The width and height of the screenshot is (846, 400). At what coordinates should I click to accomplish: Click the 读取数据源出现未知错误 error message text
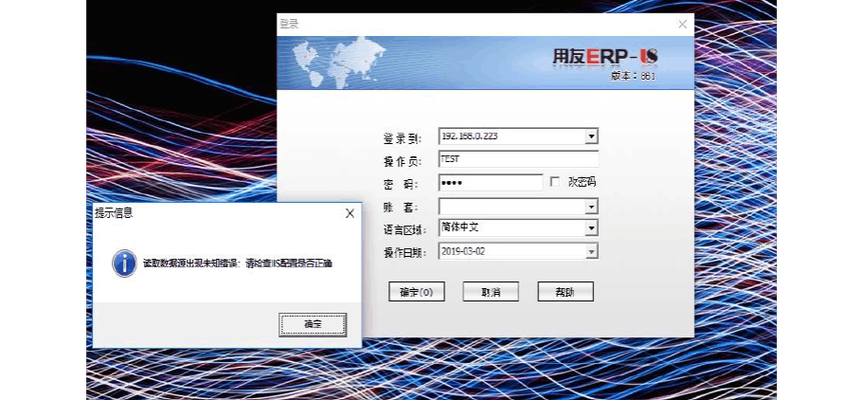coord(237,264)
